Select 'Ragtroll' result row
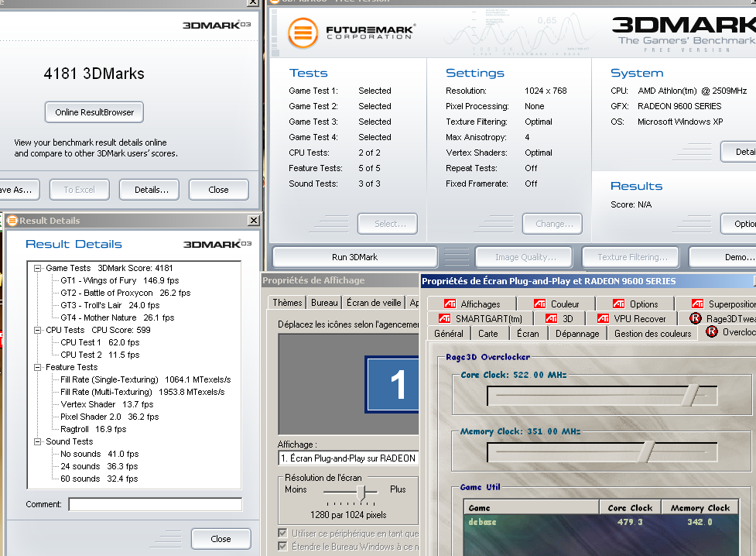Image resolution: width=756 pixels, height=556 pixels. (x=94, y=429)
